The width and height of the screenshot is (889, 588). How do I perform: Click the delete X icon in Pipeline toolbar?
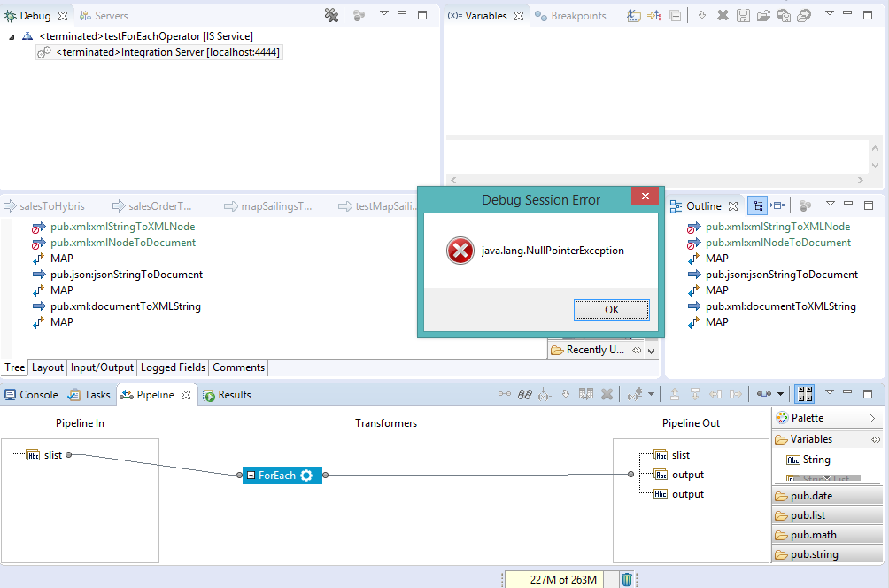coord(607,394)
